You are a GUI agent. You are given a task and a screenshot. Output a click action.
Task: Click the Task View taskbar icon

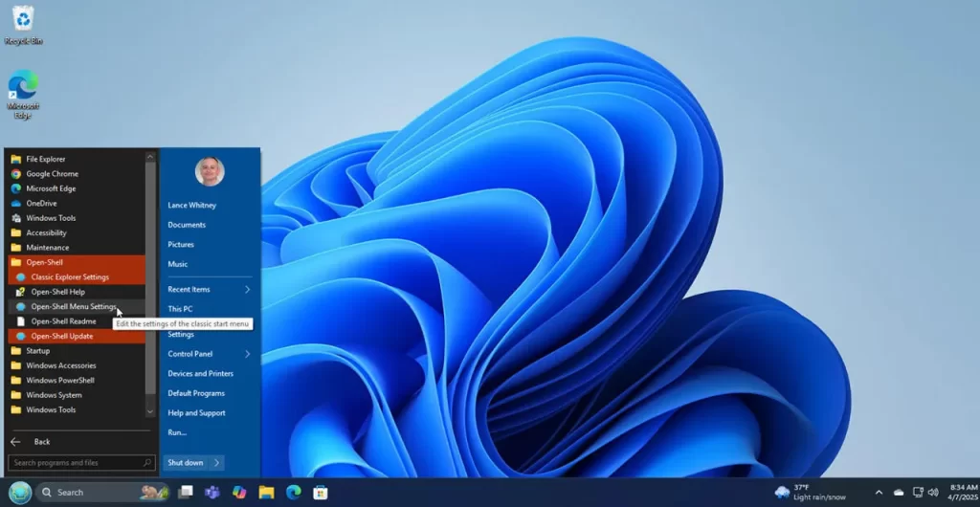click(186, 493)
